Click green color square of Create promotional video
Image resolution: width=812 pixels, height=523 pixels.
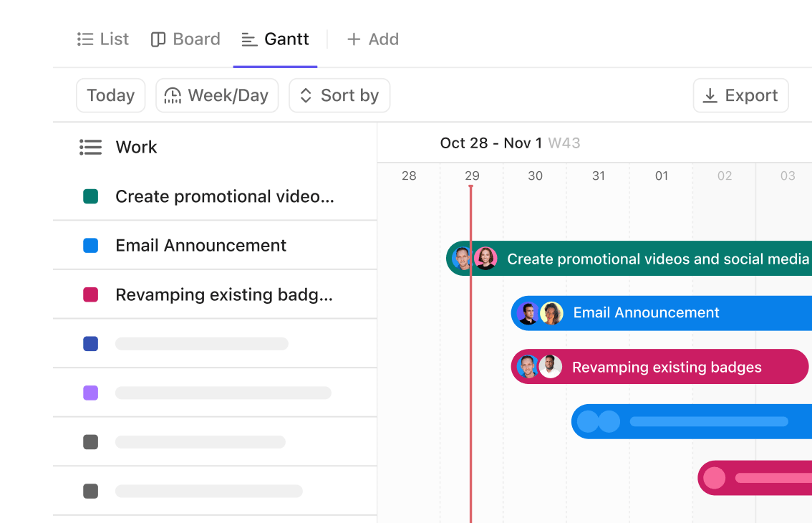[90, 196]
